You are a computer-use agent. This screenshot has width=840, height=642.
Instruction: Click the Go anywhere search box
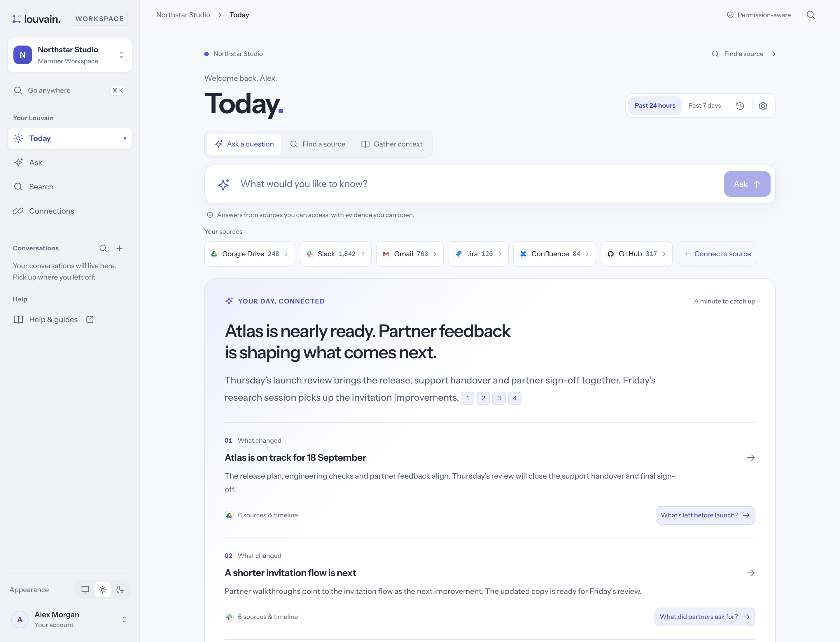(x=69, y=90)
